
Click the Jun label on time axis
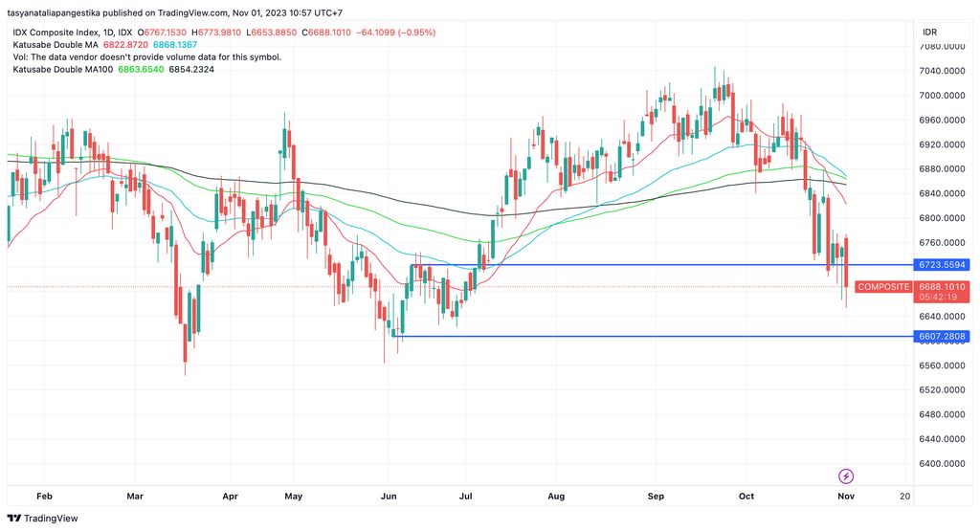[x=389, y=496]
